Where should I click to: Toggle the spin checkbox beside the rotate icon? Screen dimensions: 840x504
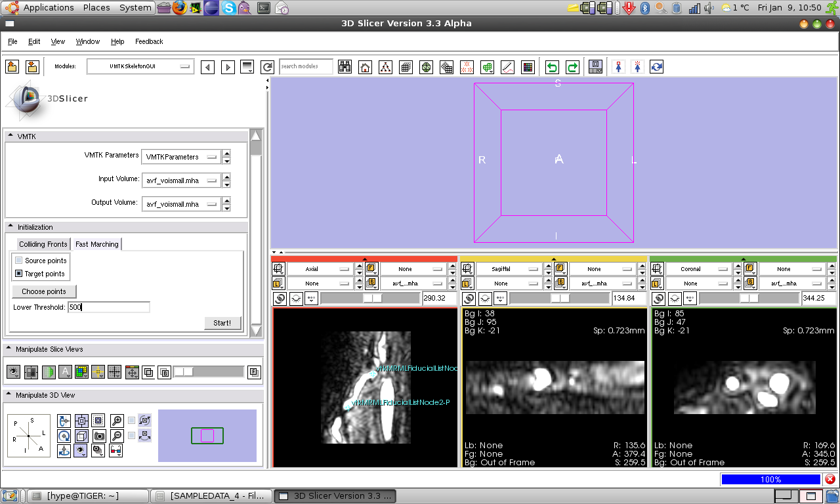tap(132, 421)
